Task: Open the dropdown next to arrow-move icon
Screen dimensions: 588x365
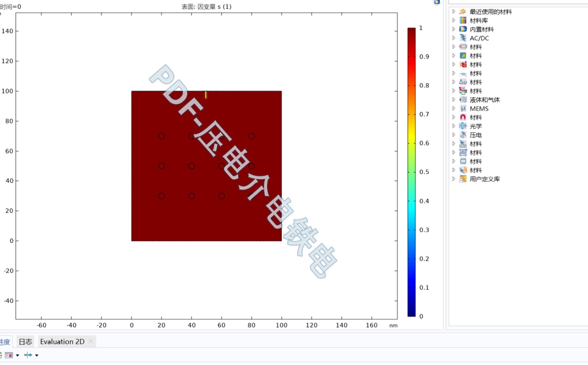Action: coord(37,356)
